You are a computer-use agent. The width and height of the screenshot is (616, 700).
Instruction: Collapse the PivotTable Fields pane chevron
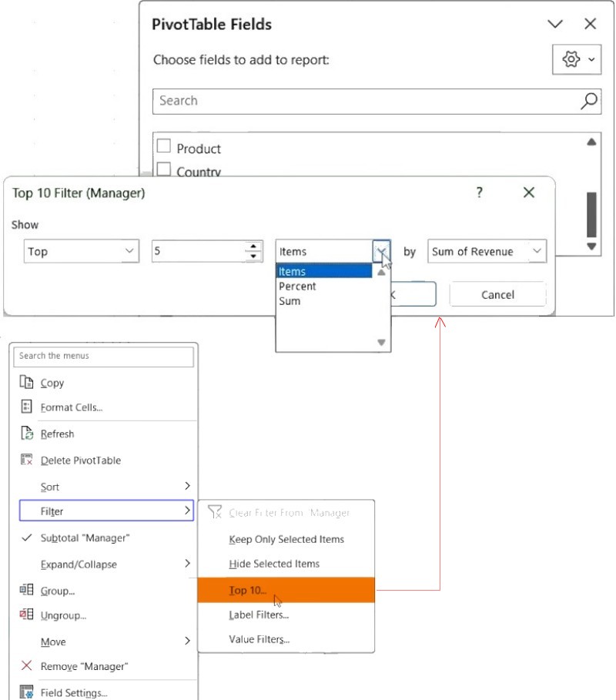pos(555,24)
